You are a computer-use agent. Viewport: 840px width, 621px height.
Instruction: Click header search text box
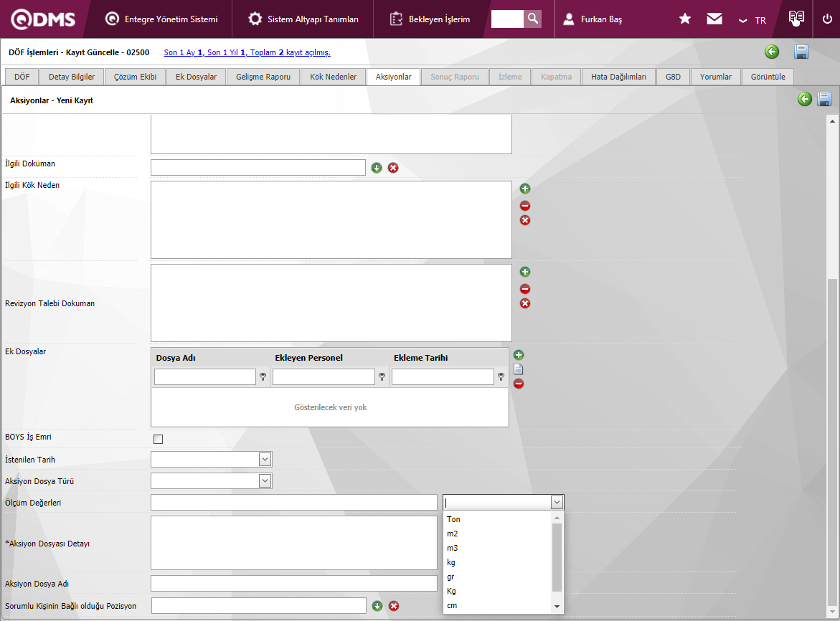coord(506,19)
